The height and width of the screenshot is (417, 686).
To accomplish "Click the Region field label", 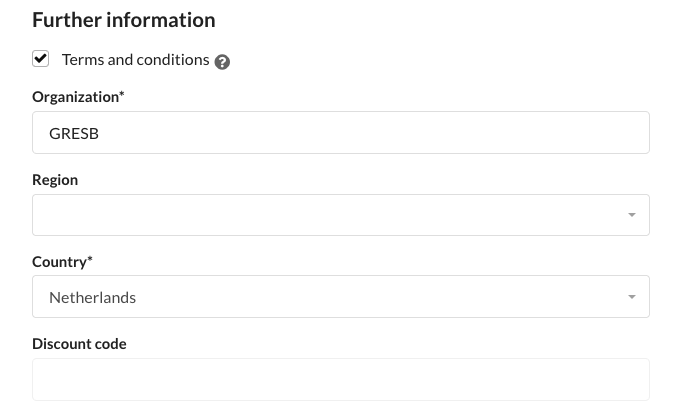I will 55,180.
